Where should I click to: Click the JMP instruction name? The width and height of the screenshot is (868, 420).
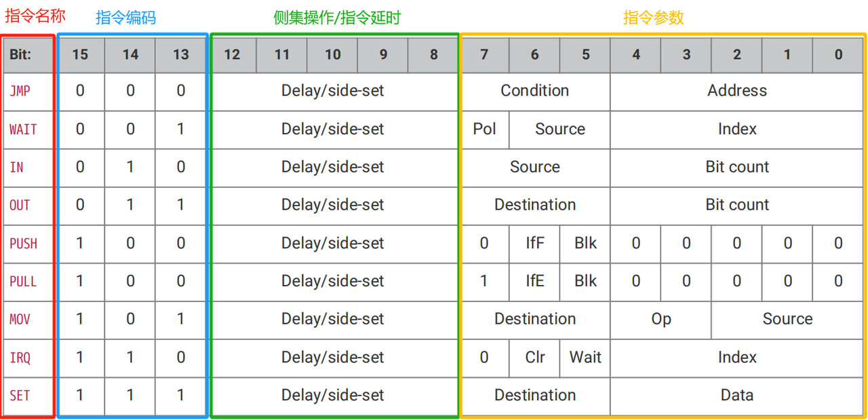20,91
